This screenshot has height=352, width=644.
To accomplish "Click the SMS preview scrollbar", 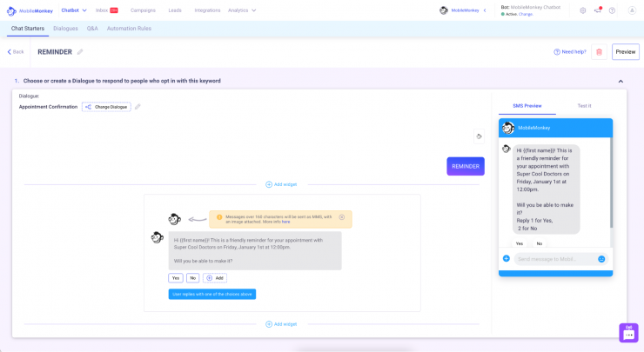I will (x=611, y=183).
